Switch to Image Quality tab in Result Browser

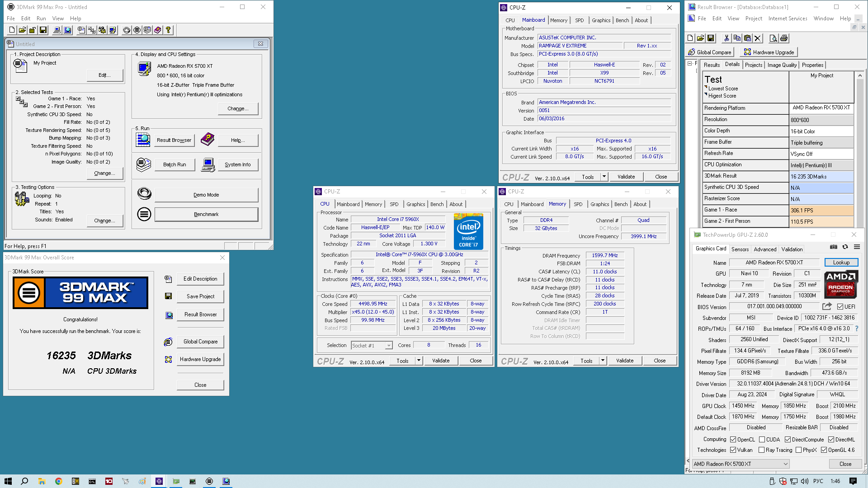pos(782,65)
